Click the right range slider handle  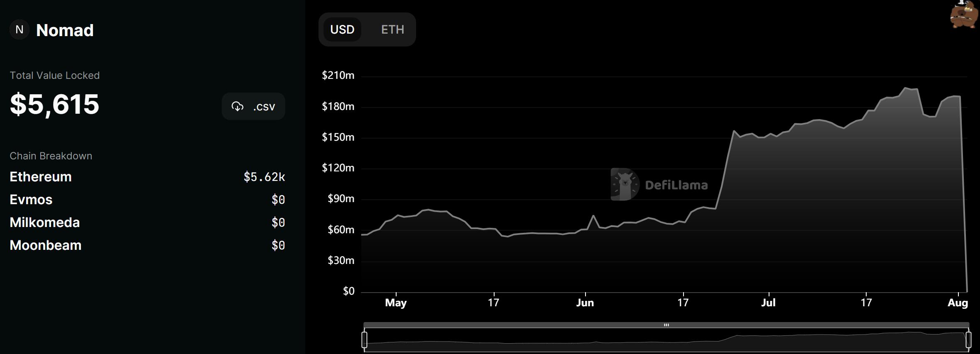[x=968, y=339]
